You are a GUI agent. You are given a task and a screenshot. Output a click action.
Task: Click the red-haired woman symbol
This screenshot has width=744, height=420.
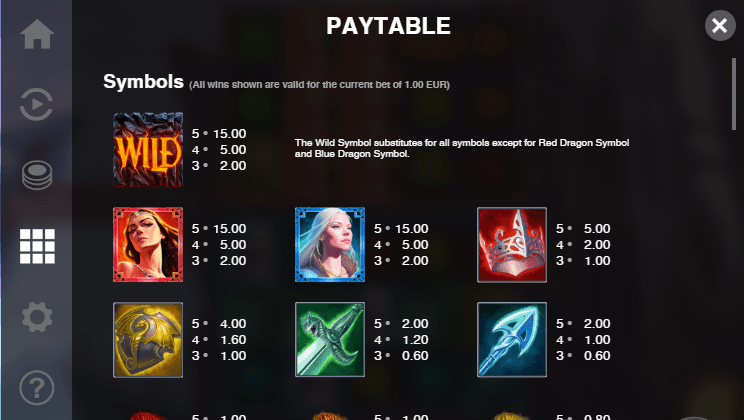pyautogui.click(x=148, y=244)
